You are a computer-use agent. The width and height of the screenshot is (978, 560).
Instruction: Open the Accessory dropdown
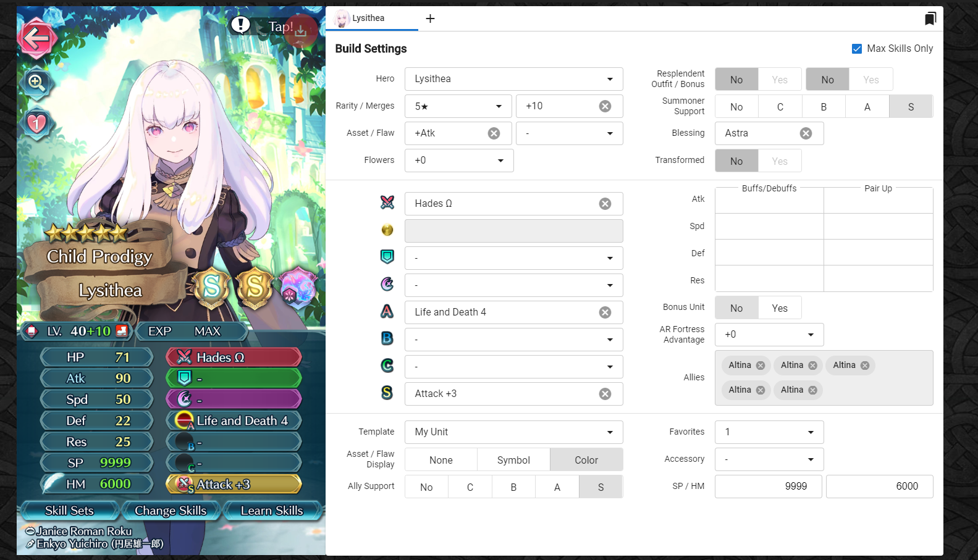[x=769, y=459]
